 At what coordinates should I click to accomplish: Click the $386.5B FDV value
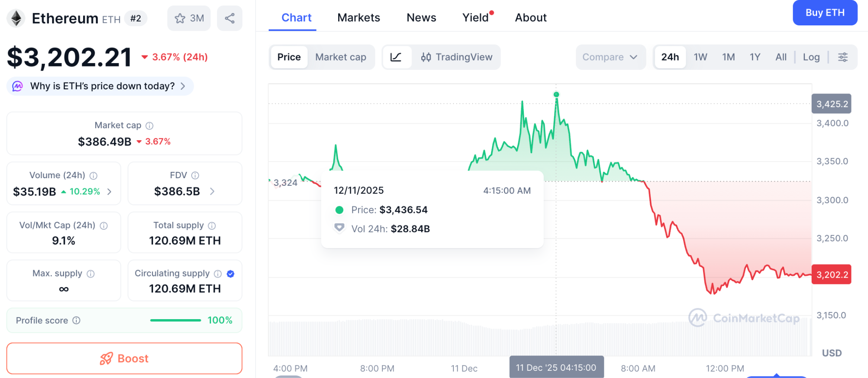tap(177, 192)
